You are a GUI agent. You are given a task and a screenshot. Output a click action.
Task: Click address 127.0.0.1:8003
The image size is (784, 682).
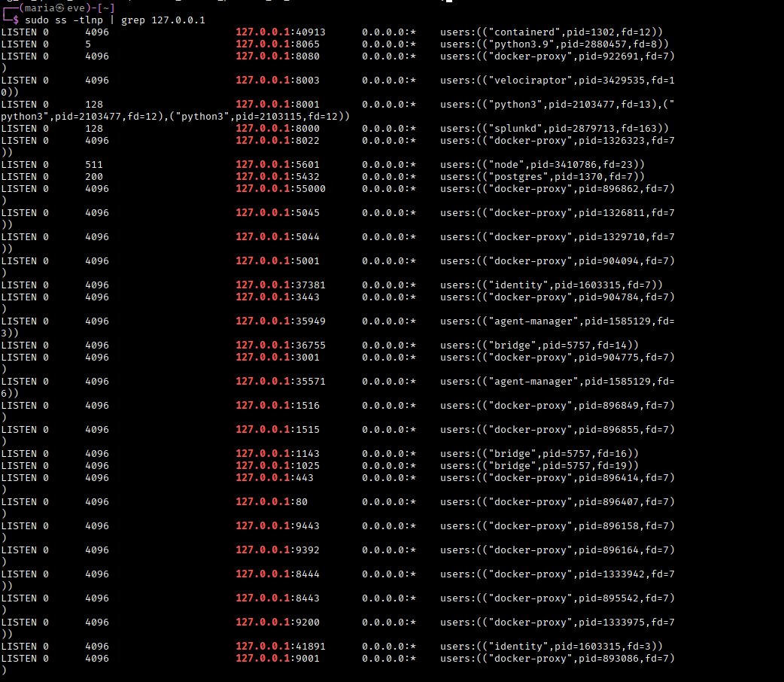[x=278, y=80]
